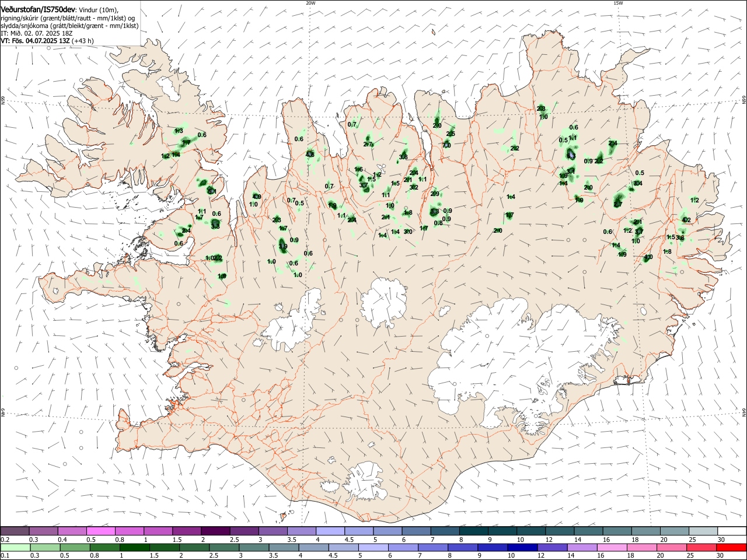
Task: Select the 8–9 blue swatch in the rain legend row
Action: (x=462, y=548)
